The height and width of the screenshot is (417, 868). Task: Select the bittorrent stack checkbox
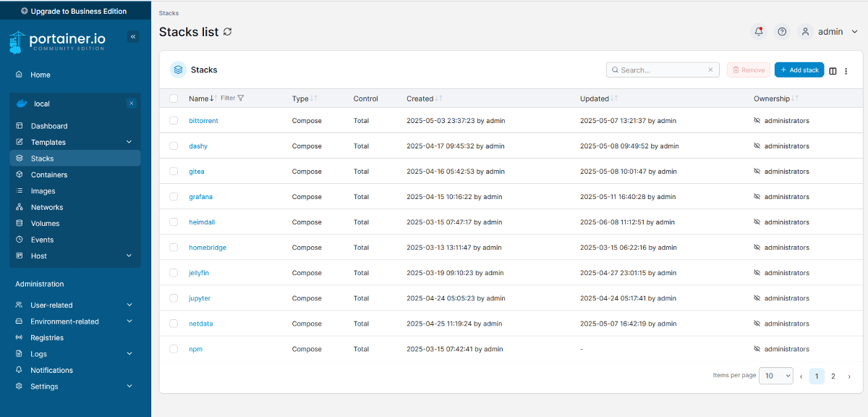[x=174, y=121]
